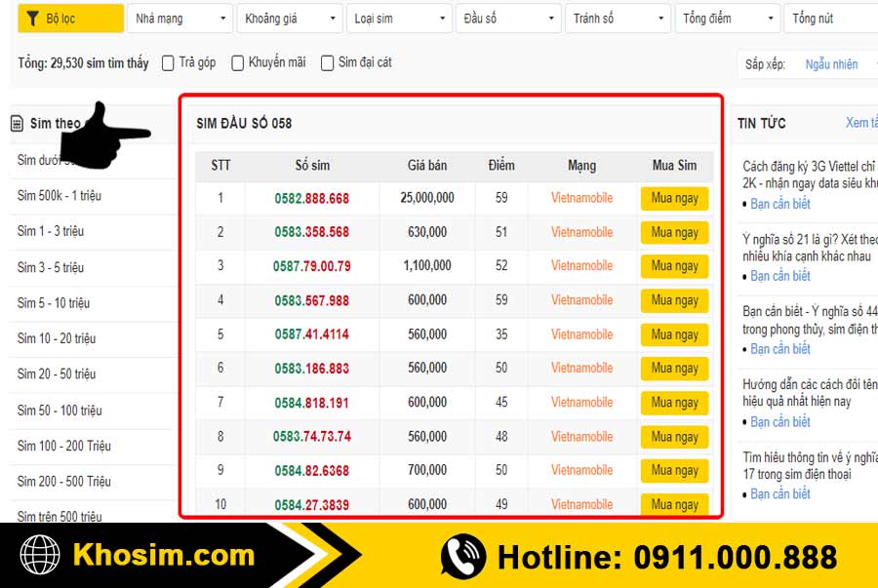
Task: Open the Tổng điểm dropdown
Action: [728, 18]
